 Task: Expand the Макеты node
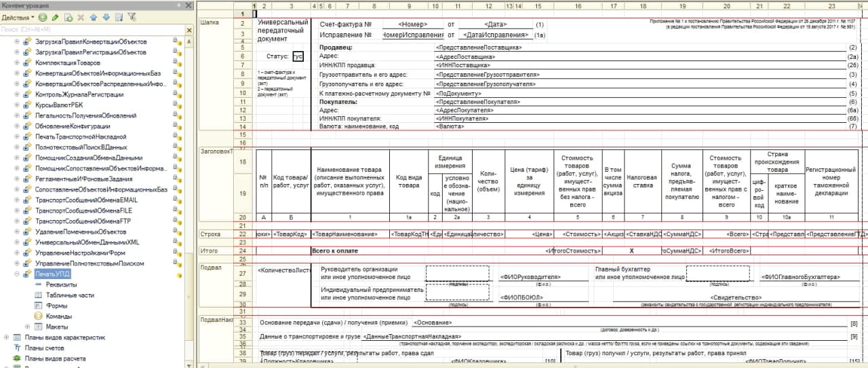pos(28,327)
